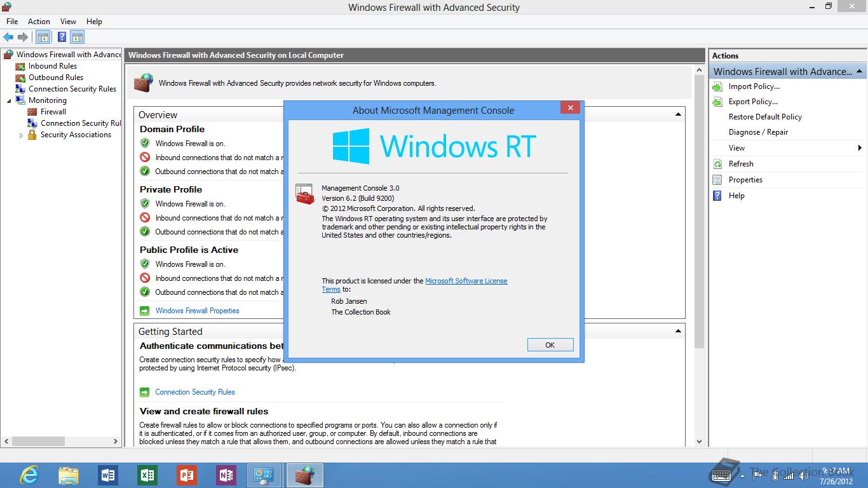Open the Firewall node under Monitoring
This screenshot has width=868, height=488.
(x=53, y=112)
